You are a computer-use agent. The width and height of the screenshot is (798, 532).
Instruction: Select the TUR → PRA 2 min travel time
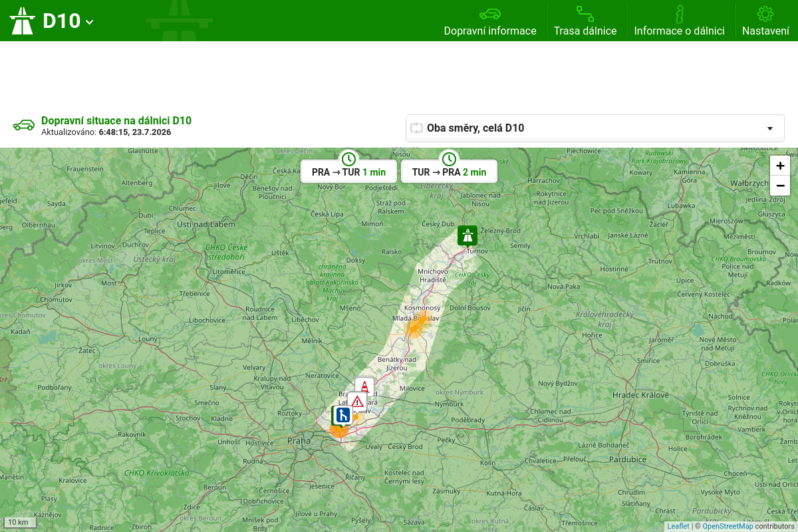pyautogui.click(x=449, y=172)
